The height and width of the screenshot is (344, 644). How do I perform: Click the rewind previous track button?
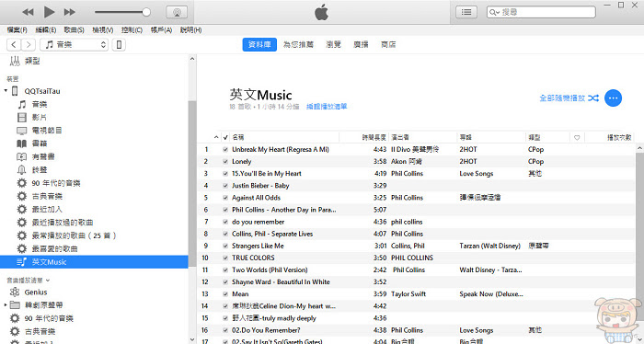click(x=28, y=12)
